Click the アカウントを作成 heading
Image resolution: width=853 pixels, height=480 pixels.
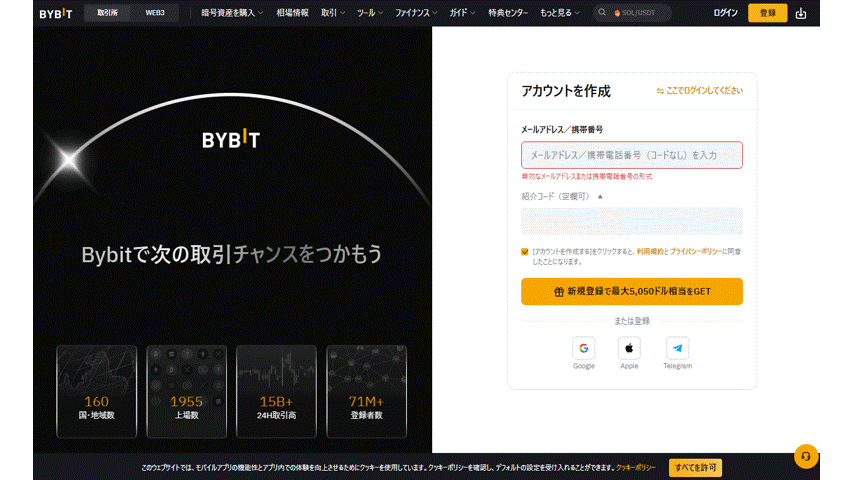566,91
